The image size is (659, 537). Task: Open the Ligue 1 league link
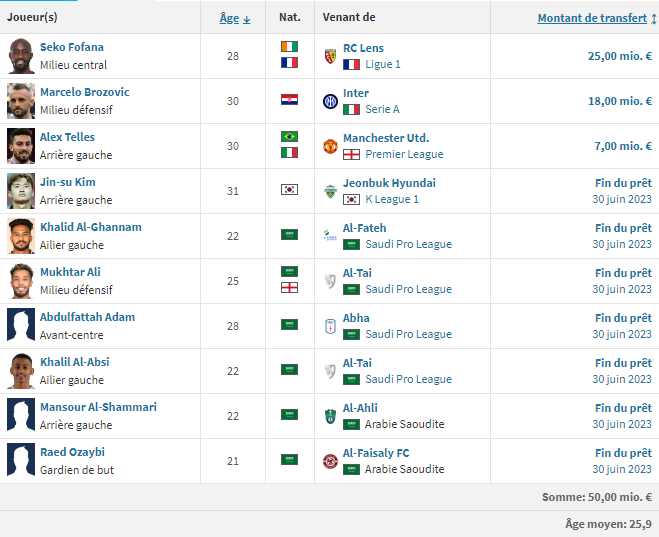point(383,64)
